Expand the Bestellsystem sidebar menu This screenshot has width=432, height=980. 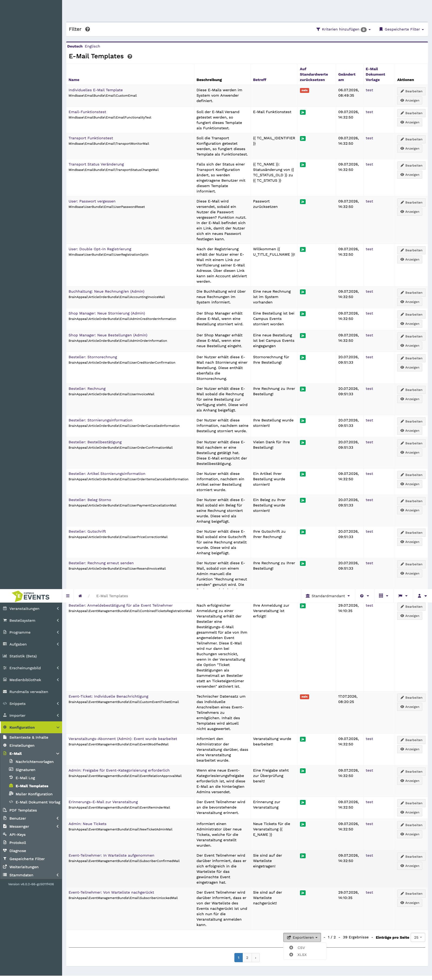pos(31,620)
